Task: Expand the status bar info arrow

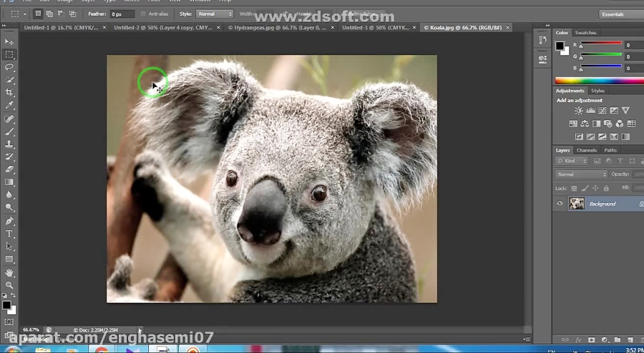Action: click(140, 329)
